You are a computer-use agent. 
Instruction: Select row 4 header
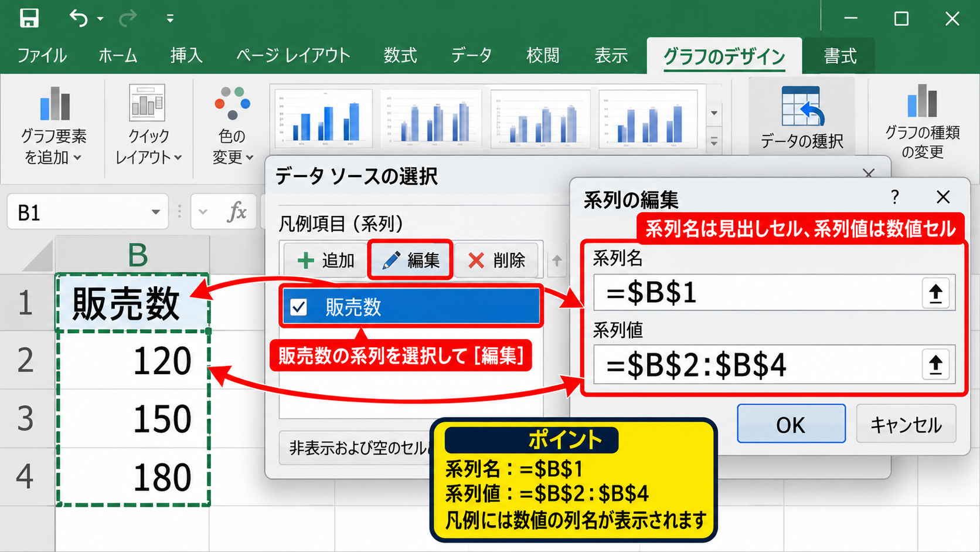tap(27, 476)
